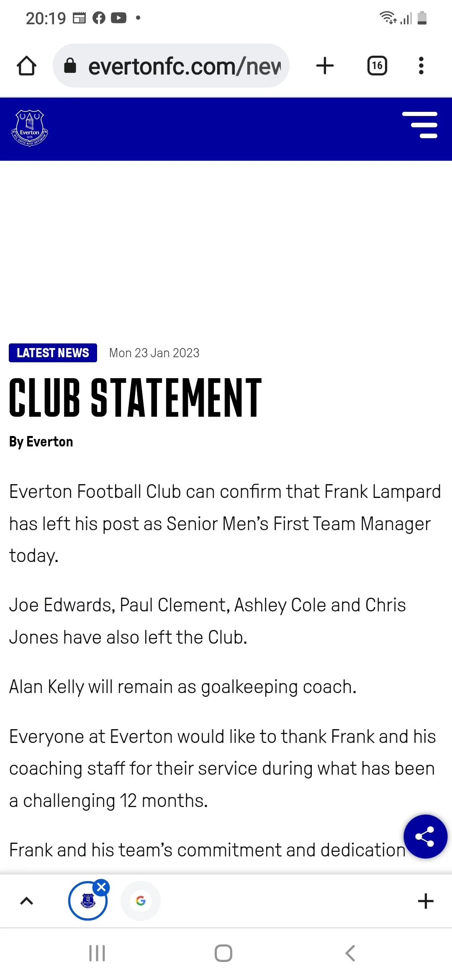The height and width of the screenshot is (980, 452).
Task: Tap the By Everton author link
Action: point(41,442)
